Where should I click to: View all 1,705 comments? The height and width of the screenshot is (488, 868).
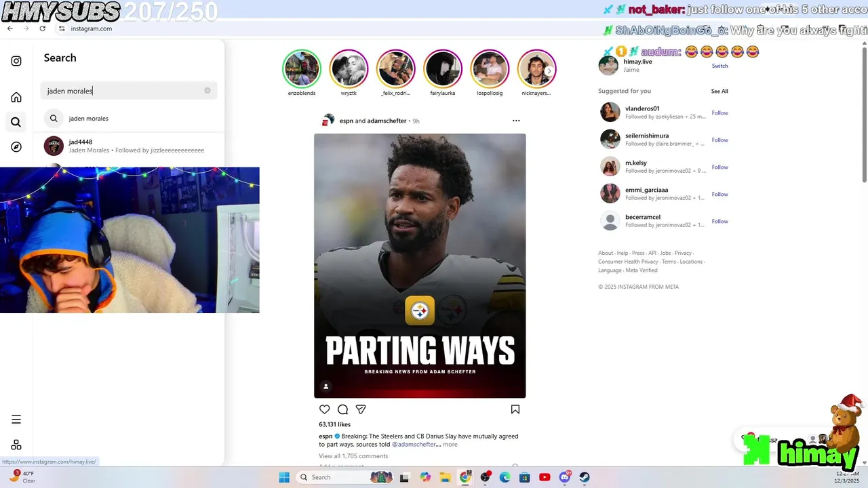(x=353, y=456)
